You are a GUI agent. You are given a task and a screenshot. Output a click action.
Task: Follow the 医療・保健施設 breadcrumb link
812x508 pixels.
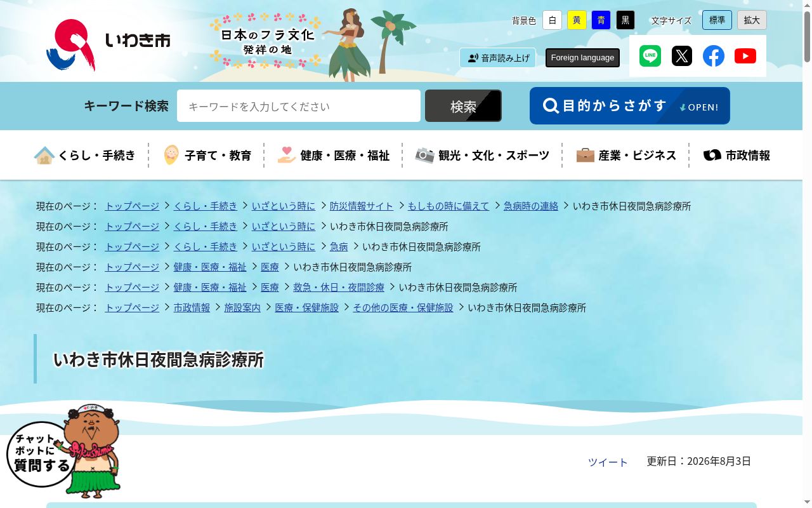[x=307, y=307]
